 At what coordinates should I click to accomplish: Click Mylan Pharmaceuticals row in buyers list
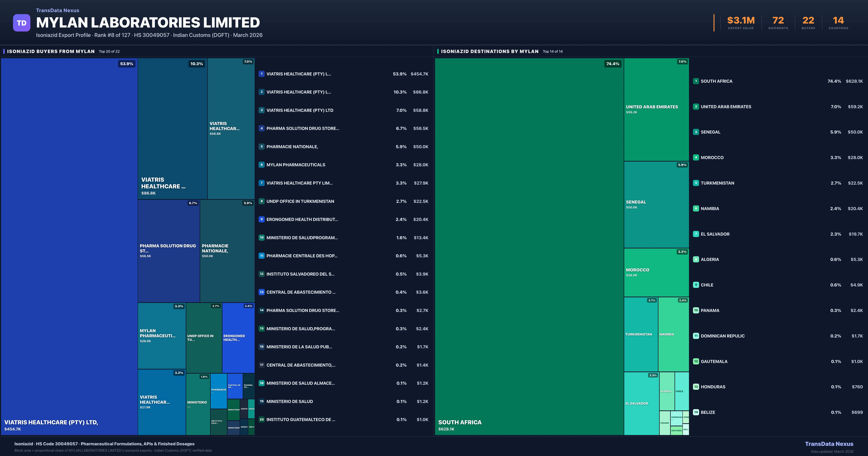[295, 165]
